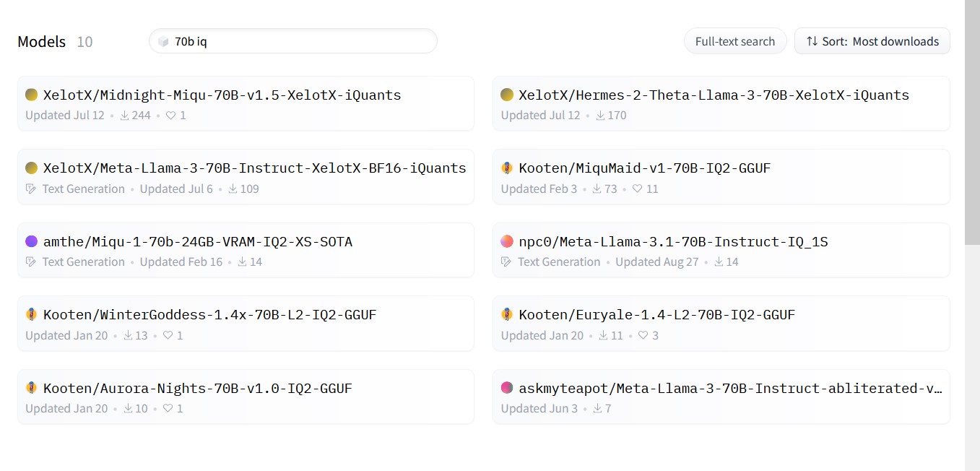Click XelotX avatar beside Meta-Llama-3-70B-Instruct-XelotX-BF16

click(31, 168)
